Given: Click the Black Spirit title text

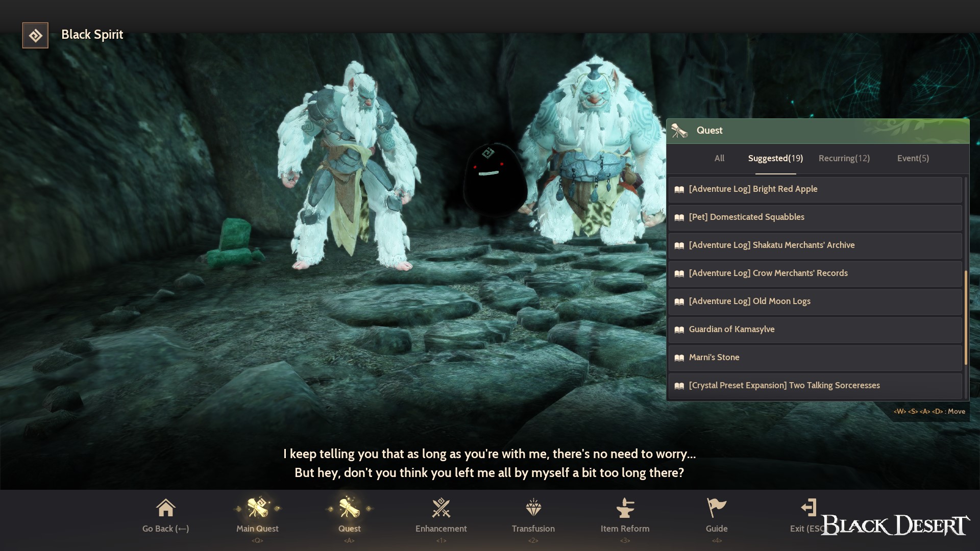Looking at the screenshot, I should click(x=92, y=34).
